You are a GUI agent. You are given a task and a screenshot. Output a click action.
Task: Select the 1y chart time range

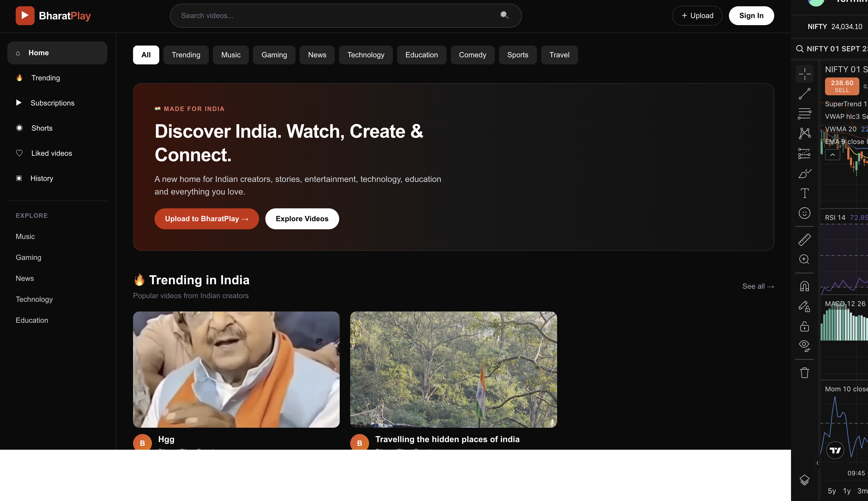[x=847, y=491]
